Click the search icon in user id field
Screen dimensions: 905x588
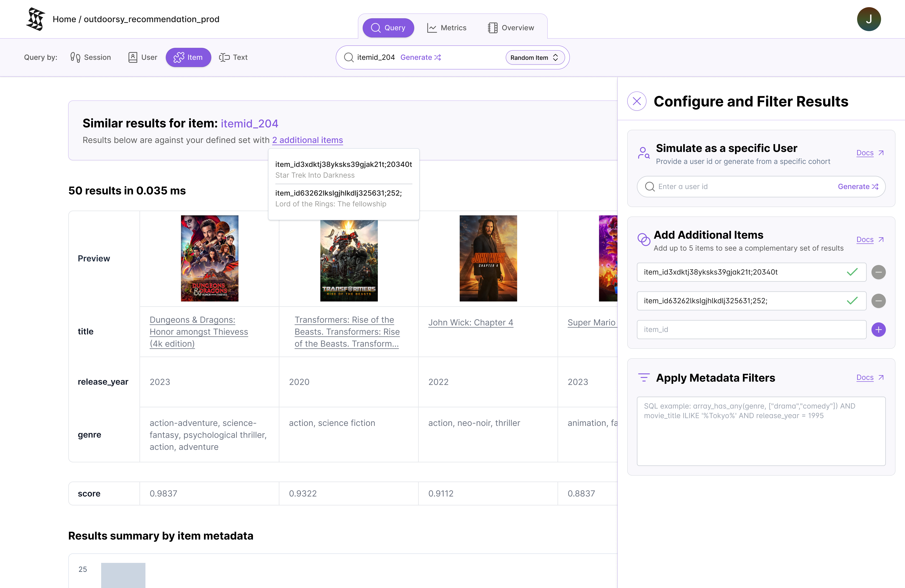click(x=650, y=187)
